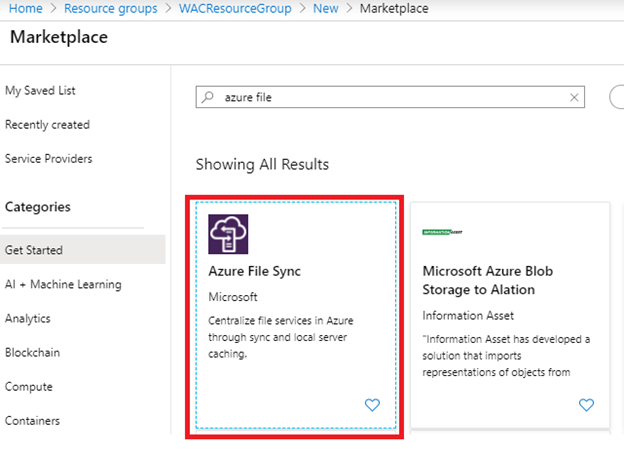
Task: Click the Showing All Results heading
Action: point(262,164)
